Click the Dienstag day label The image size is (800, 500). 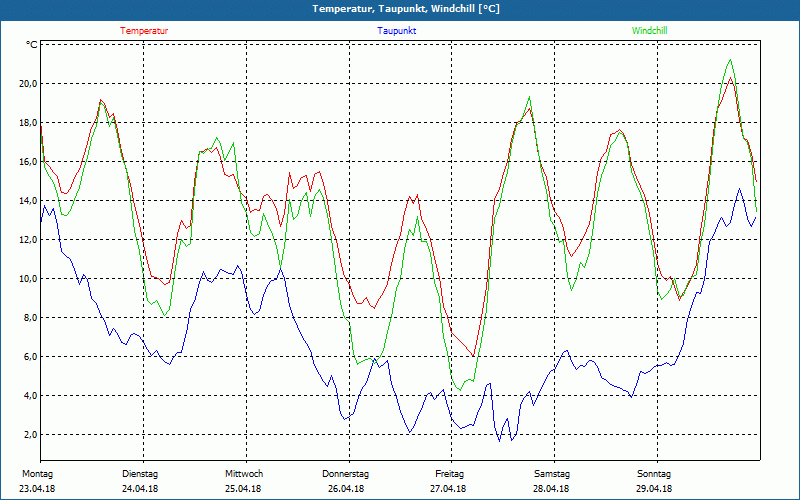tap(140, 474)
